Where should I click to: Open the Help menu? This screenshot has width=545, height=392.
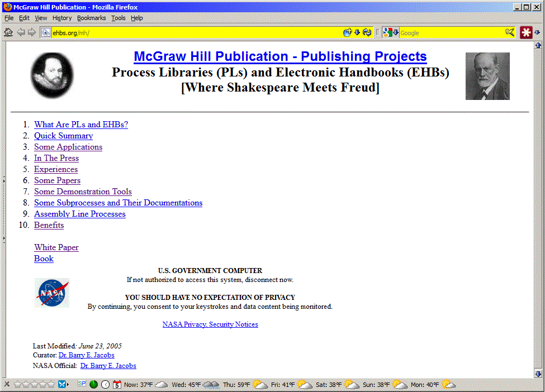[136, 18]
